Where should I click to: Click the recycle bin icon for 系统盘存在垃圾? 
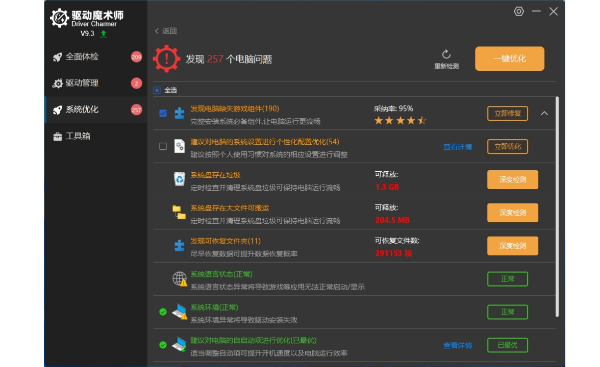179,179
